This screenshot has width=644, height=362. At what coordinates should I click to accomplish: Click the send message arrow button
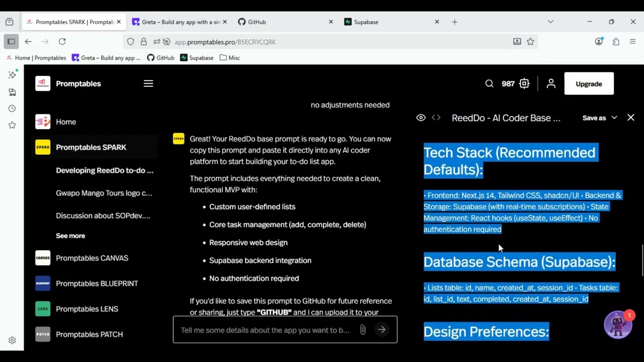pyautogui.click(x=381, y=330)
